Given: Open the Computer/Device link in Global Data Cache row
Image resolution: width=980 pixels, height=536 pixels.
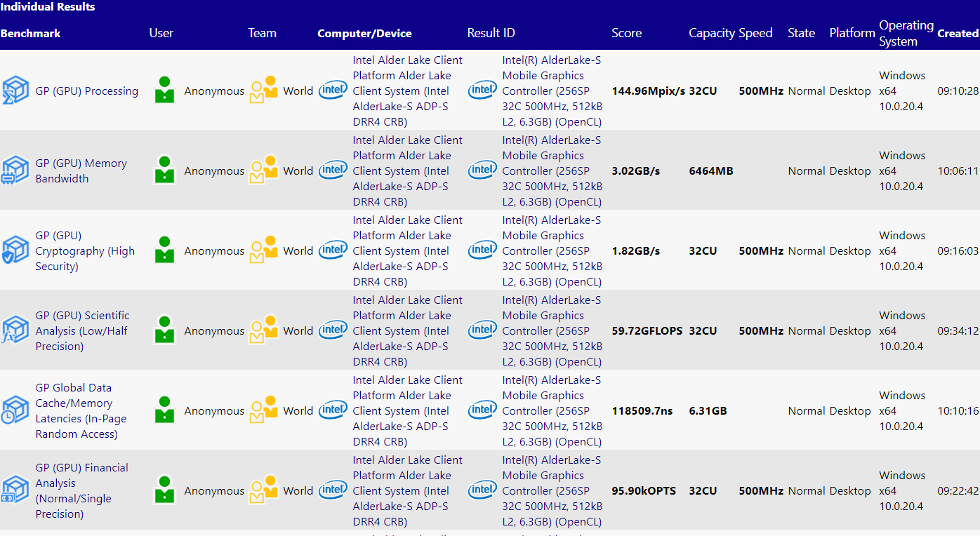Looking at the screenshot, I should 407,410.
